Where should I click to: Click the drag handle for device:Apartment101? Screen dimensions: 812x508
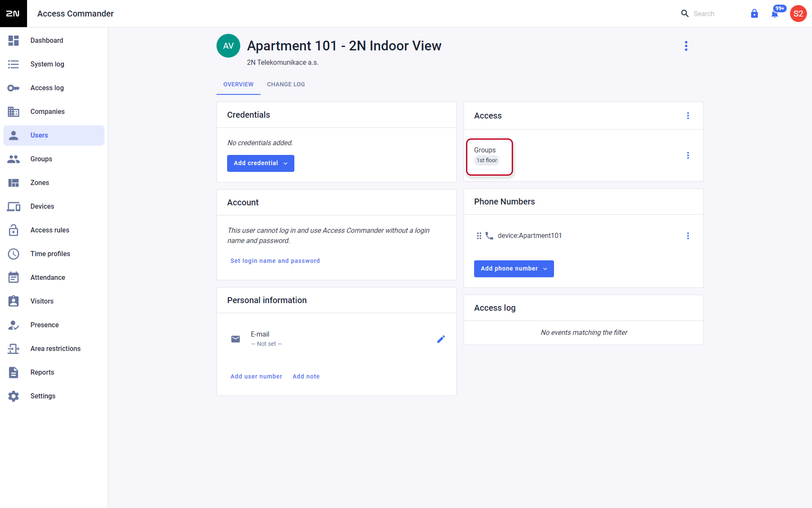479,236
